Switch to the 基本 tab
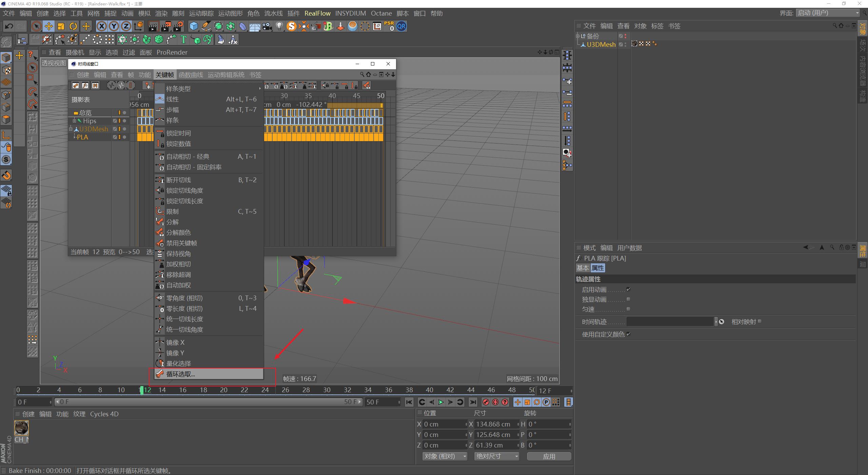The width and height of the screenshot is (868, 475). tap(583, 268)
